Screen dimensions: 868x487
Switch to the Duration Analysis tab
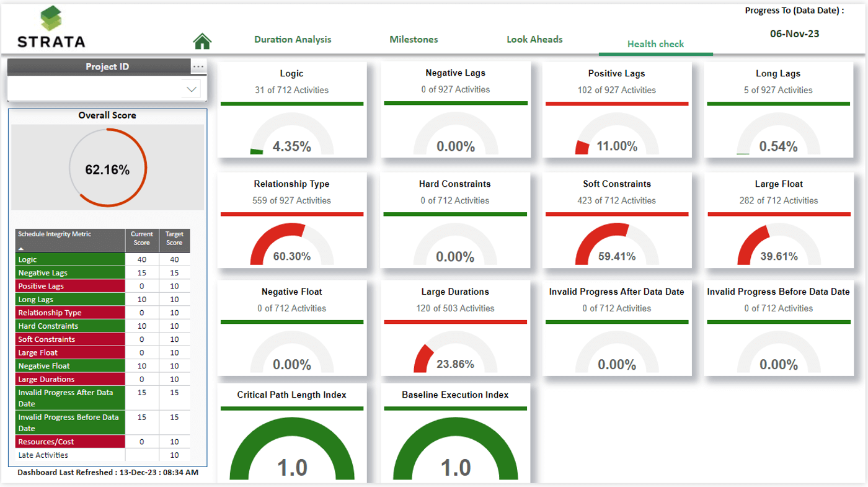292,39
